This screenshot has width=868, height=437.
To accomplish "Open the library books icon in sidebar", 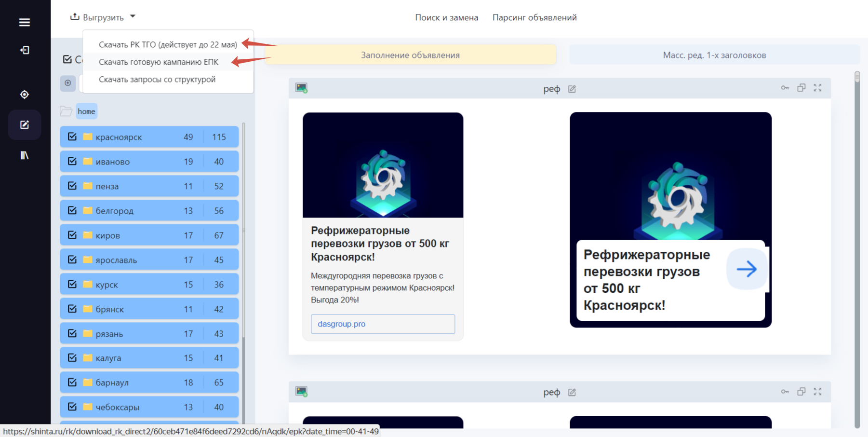I will click(25, 155).
